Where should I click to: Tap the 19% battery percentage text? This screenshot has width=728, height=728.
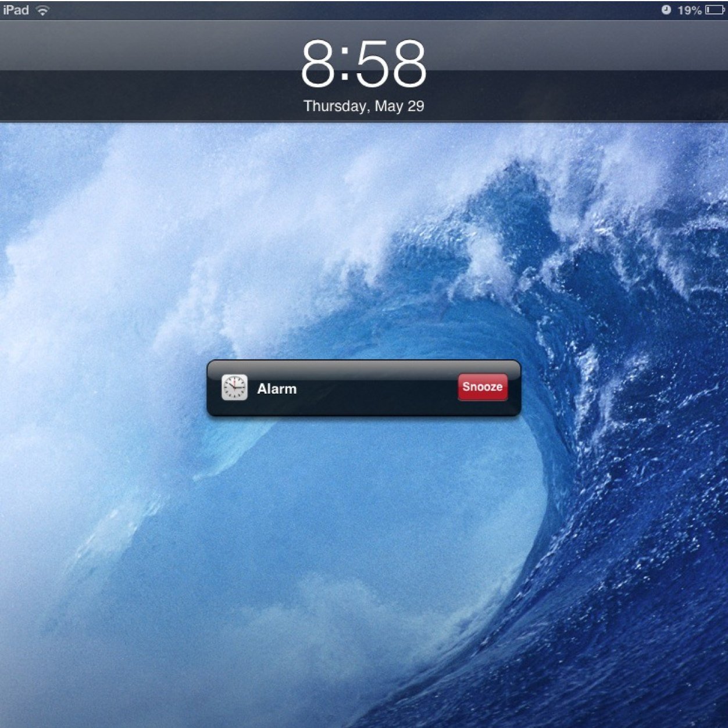coord(690,10)
